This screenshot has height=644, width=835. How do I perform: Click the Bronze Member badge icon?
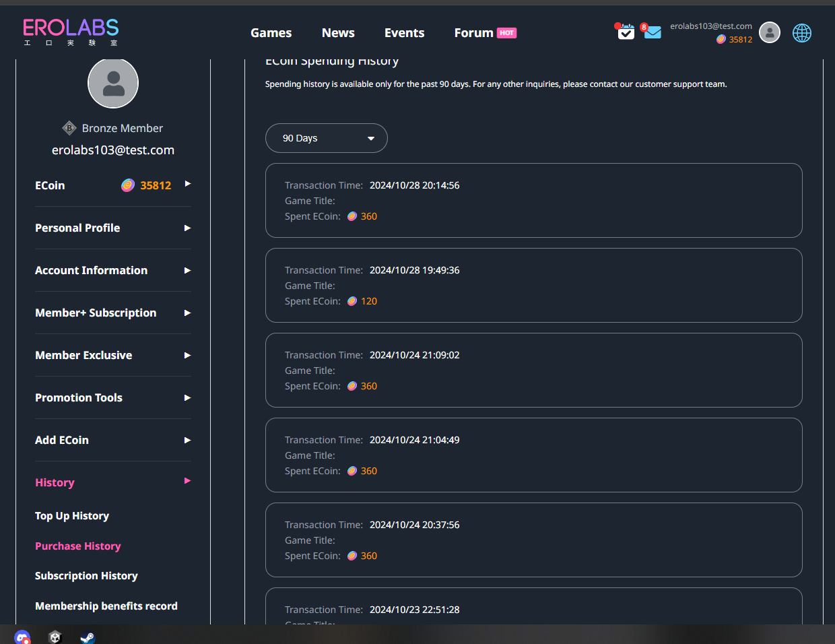pyautogui.click(x=69, y=128)
